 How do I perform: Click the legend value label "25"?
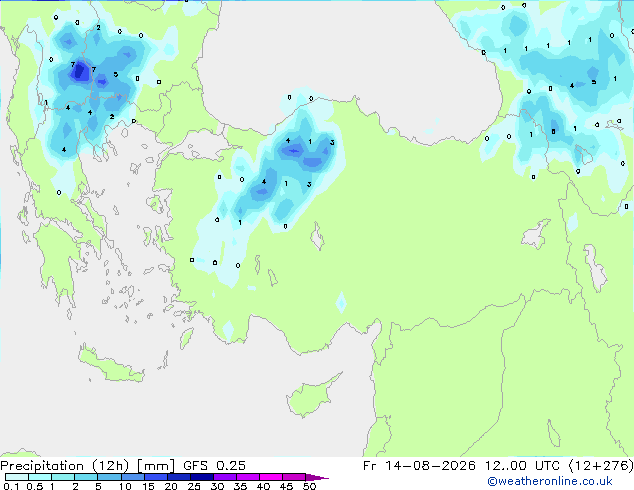coord(194,486)
